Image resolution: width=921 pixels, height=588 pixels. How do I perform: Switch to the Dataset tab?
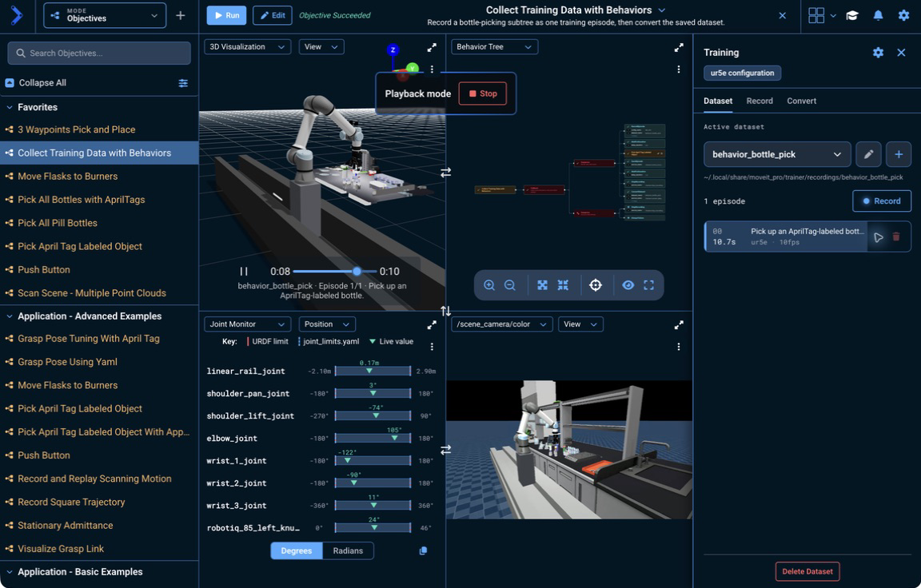click(x=718, y=101)
